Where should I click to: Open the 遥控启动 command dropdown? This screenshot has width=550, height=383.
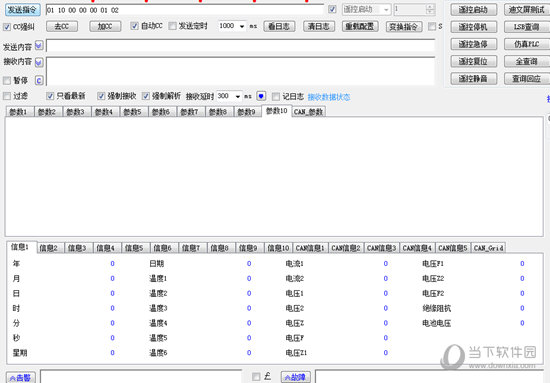pos(386,9)
